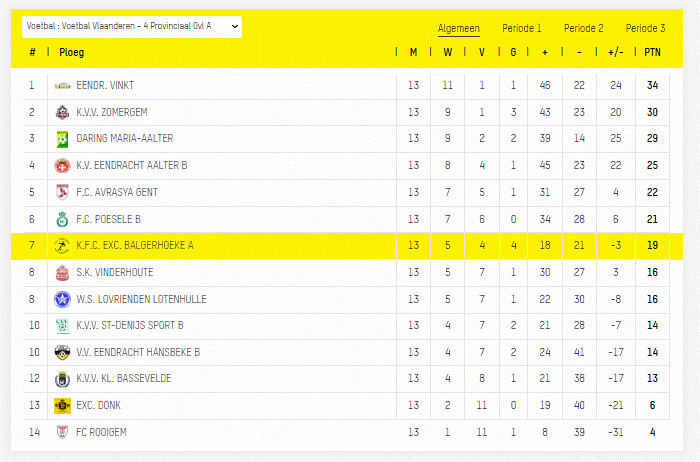This screenshot has height=462, width=700.
Task: Click the FC Rooigem club crest
Action: pyautogui.click(x=62, y=432)
